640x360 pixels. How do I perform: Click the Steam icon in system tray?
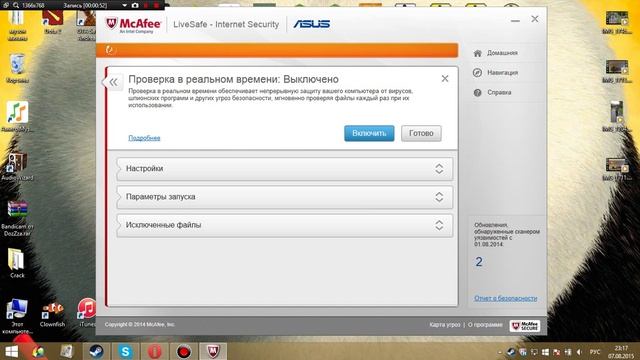pyautogui.click(x=511, y=352)
